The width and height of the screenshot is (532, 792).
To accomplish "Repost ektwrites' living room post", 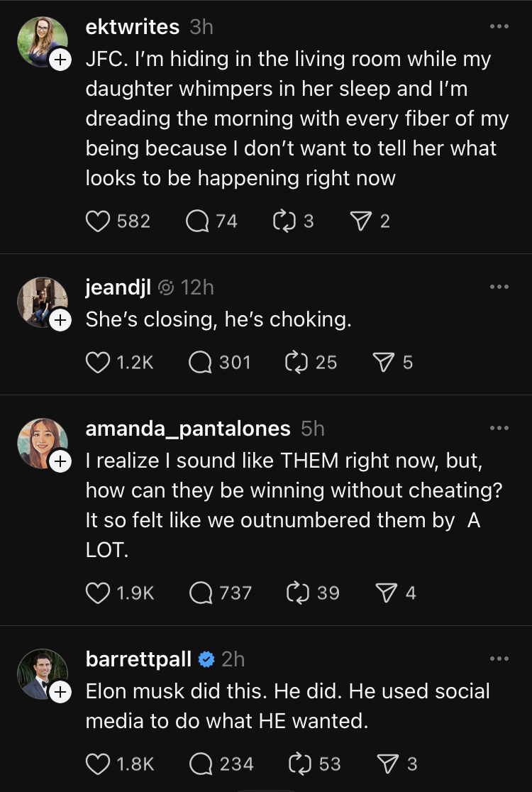I will pos(283,221).
